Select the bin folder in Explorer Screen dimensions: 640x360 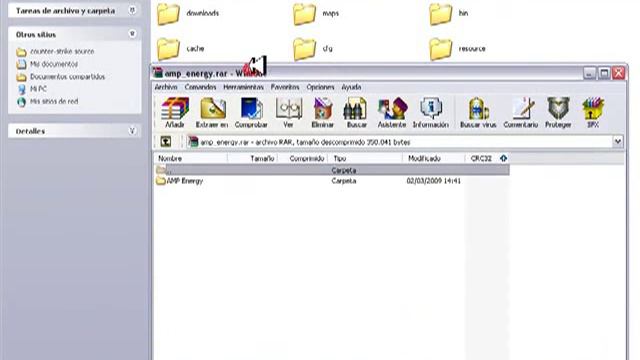(449, 14)
